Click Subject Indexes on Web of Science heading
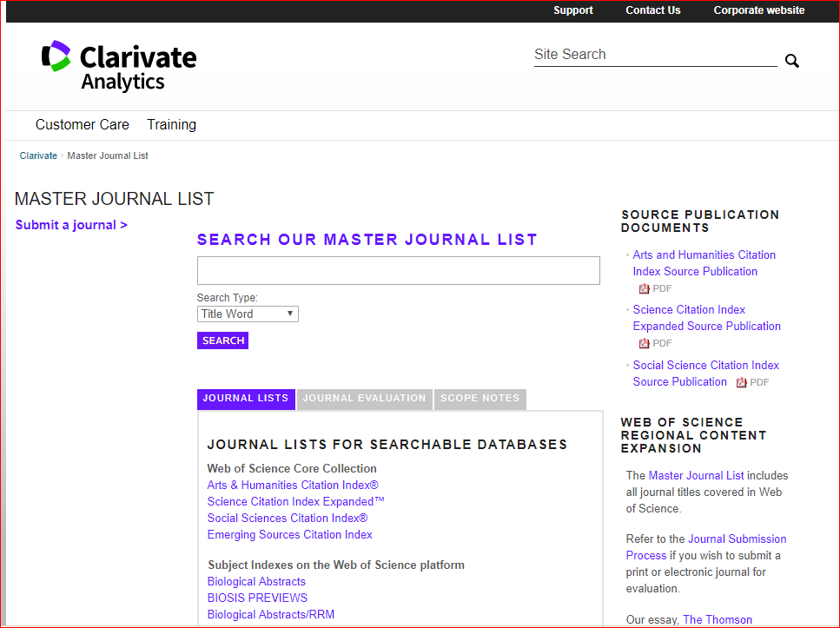 click(336, 565)
